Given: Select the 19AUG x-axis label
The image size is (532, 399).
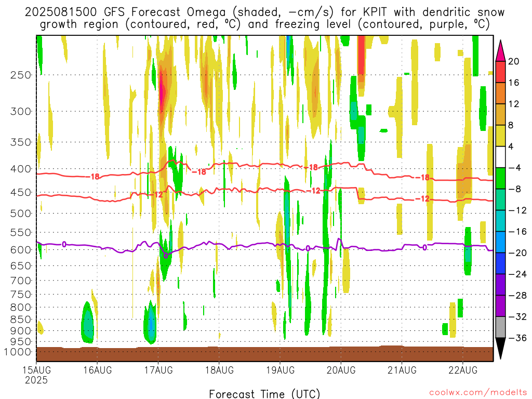Looking at the screenshot, I should click(280, 370).
